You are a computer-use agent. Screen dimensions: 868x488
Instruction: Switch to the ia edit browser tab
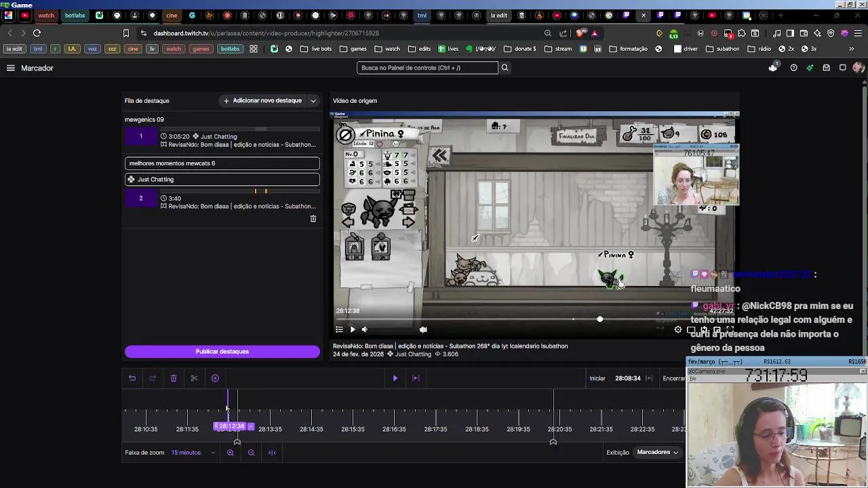[x=499, y=16]
